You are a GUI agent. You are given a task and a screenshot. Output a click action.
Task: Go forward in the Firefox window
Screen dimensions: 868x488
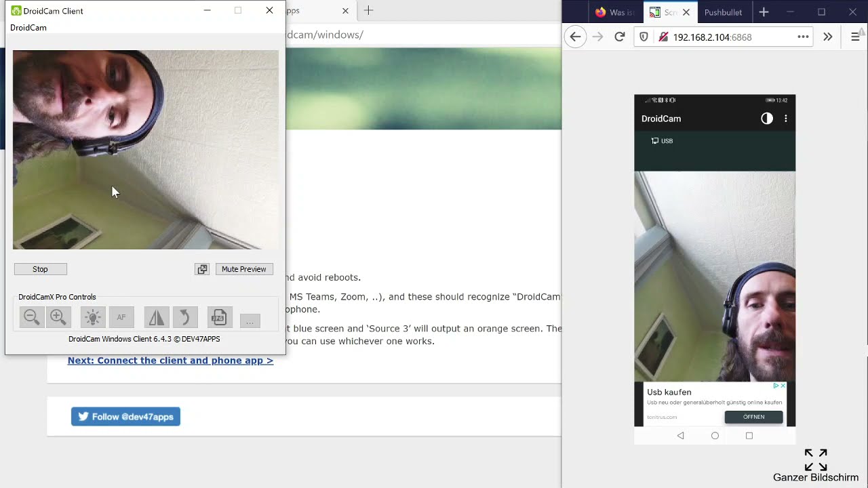point(597,37)
